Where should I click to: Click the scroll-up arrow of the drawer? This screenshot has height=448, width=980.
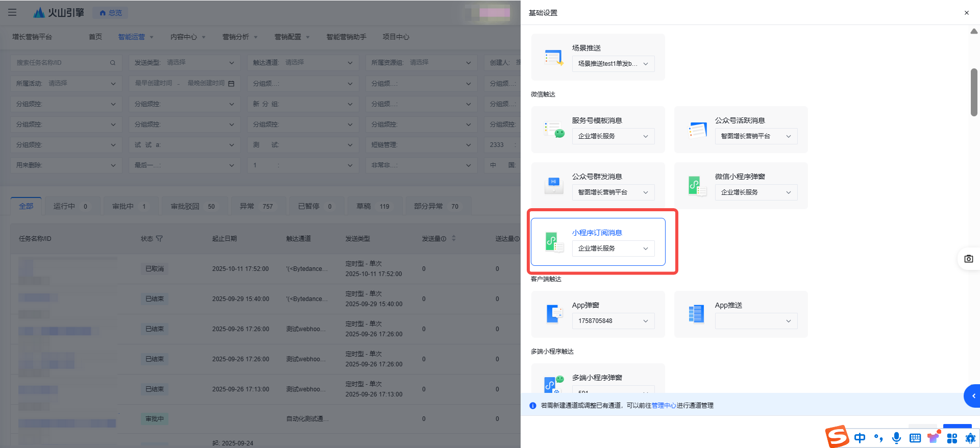coord(974,31)
